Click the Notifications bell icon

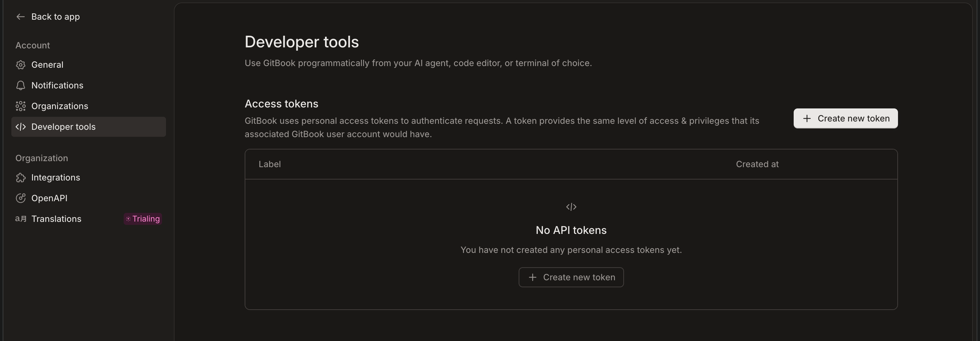(x=21, y=85)
